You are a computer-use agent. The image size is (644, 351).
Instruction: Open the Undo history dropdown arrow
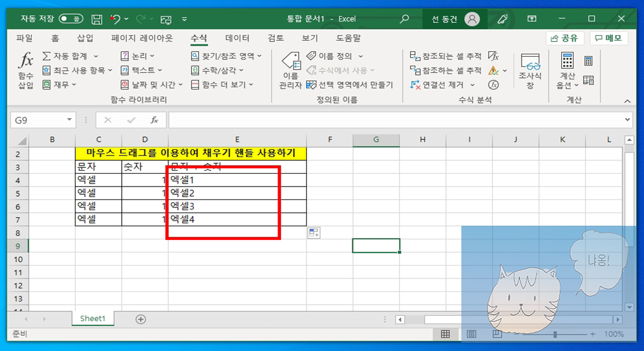126,19
